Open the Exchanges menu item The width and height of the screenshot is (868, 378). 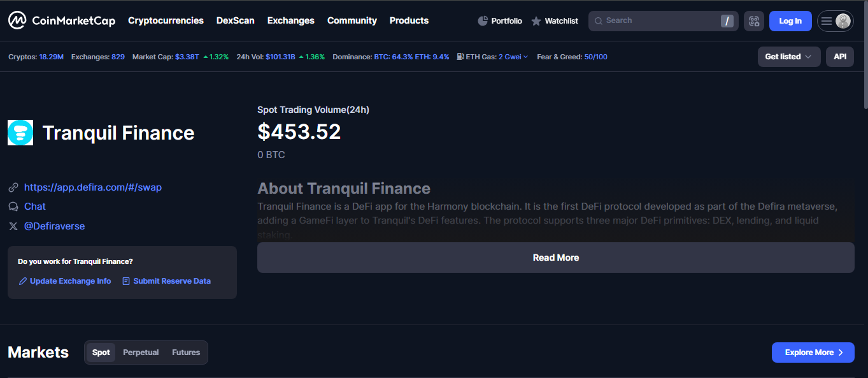coord(290,20)
